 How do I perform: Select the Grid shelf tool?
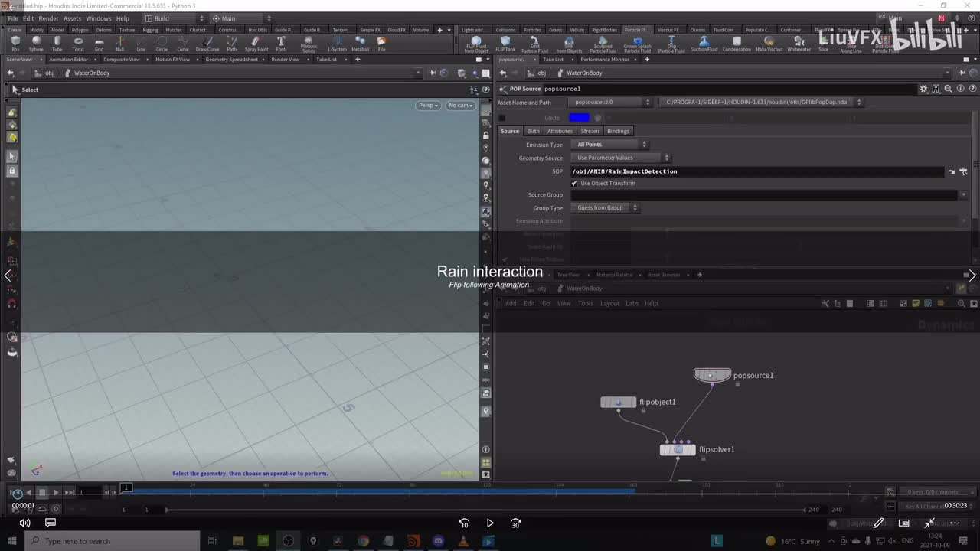tap(99, 44)
